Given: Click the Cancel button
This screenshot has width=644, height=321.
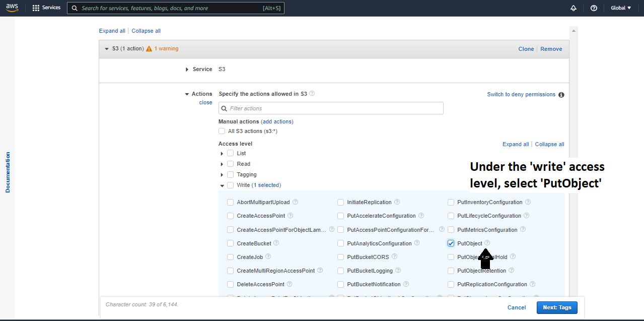Looking at the screenshot, I should click(x=517, y=307).
